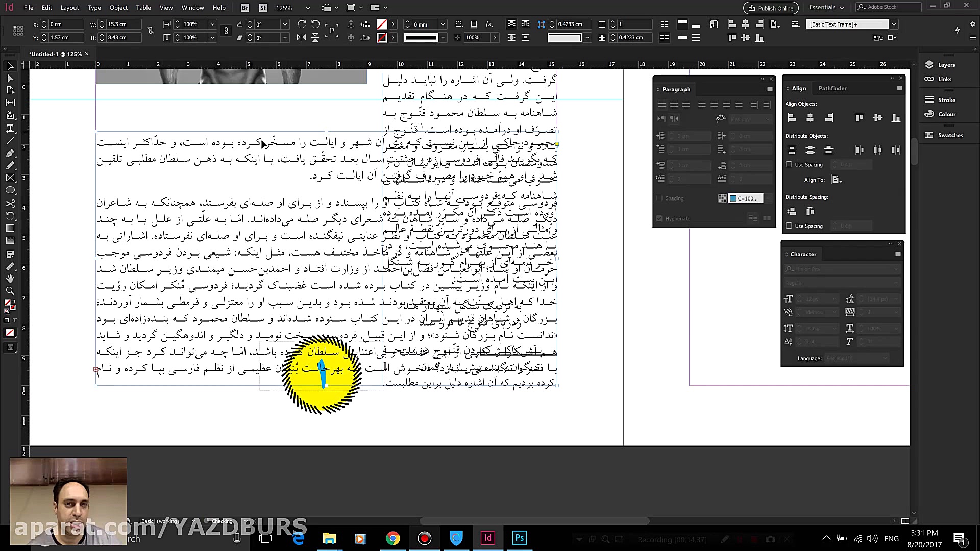Click align horizontal centers in Align panel
Image resolution: width=980 pixels, height=551 pixels.
pos(810,118)
